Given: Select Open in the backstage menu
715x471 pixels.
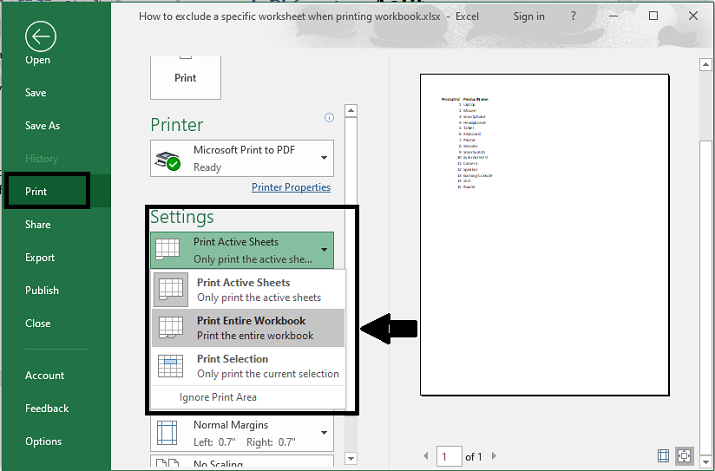Looking at the screenshot, I should pos(38,60).
